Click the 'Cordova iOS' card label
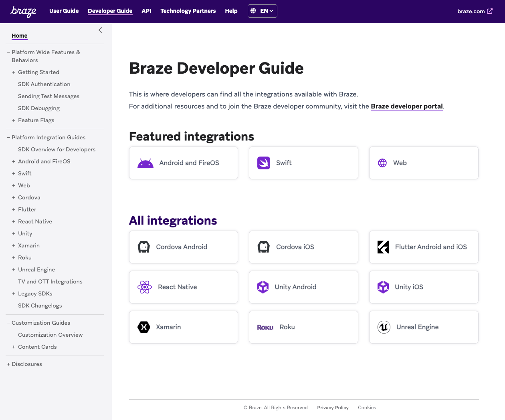Screen dimensions: 505x420 (295, 247)
